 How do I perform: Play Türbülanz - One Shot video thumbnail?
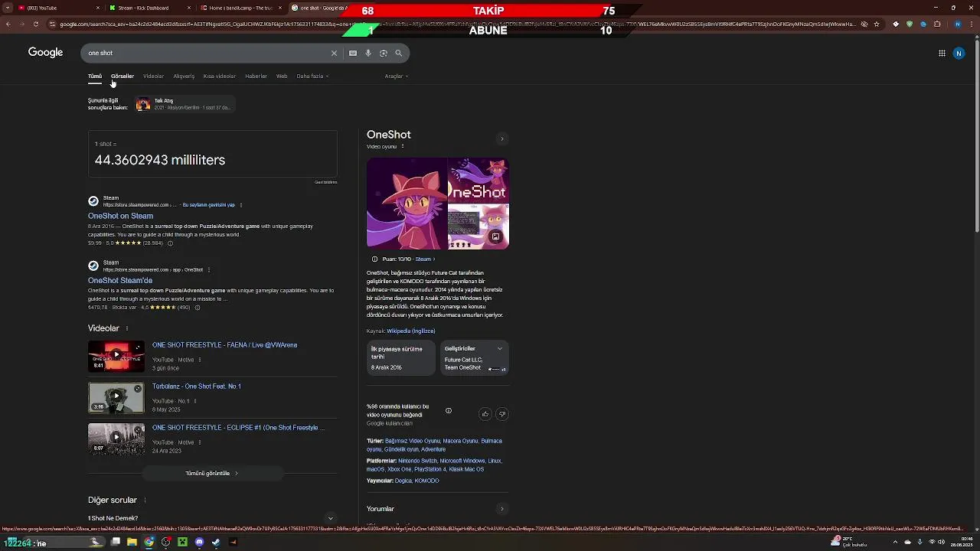(x=116, y=396)
